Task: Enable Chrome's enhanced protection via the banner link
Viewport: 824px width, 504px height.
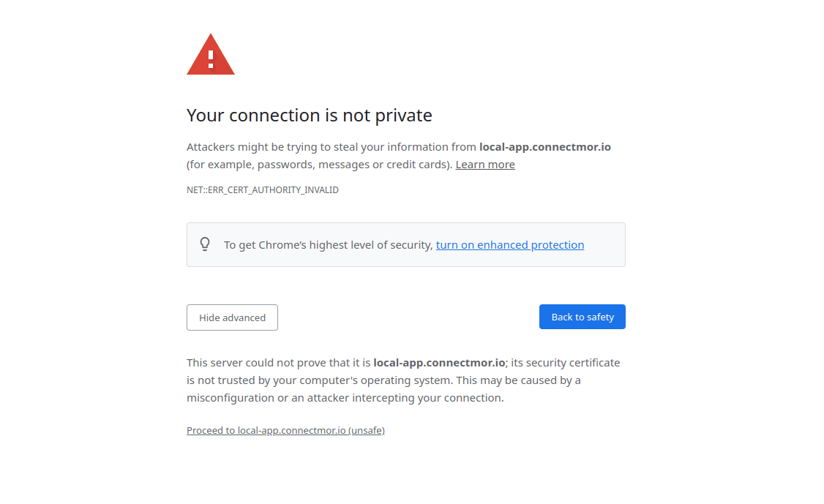Action: tap(509, 244)
